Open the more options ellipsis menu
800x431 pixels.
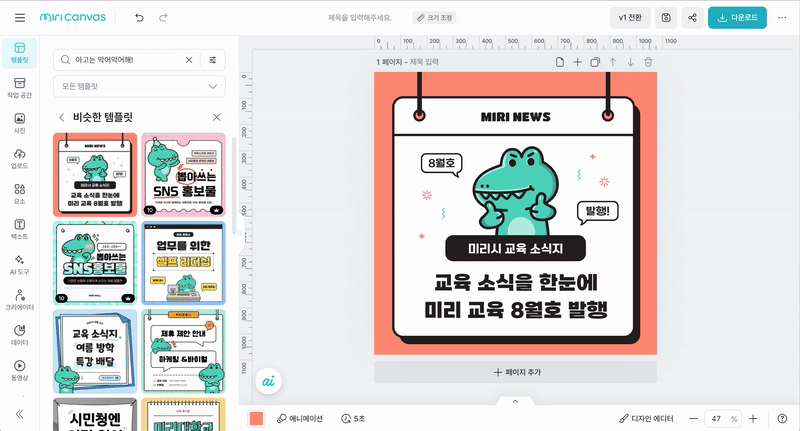click(x=782, y=18)
